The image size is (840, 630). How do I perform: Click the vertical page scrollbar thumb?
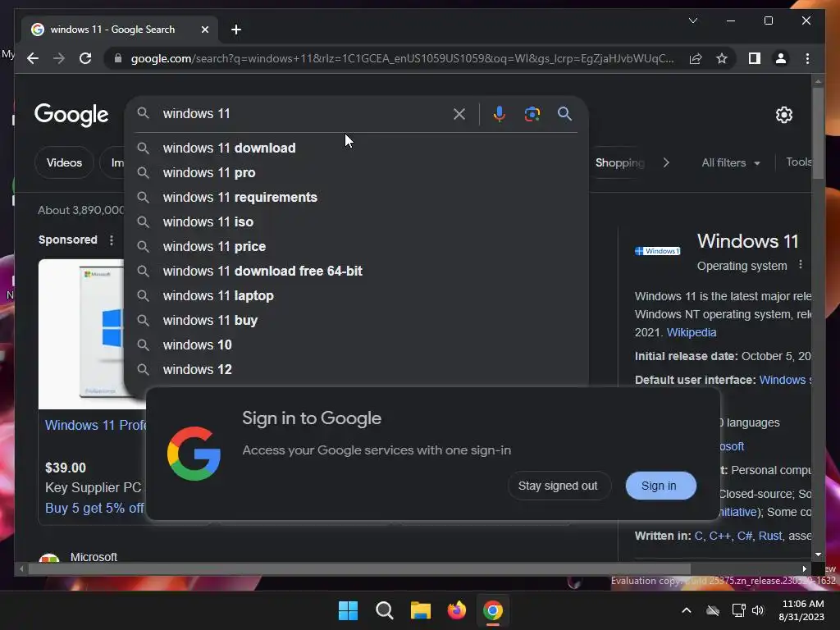pos(818,132)
